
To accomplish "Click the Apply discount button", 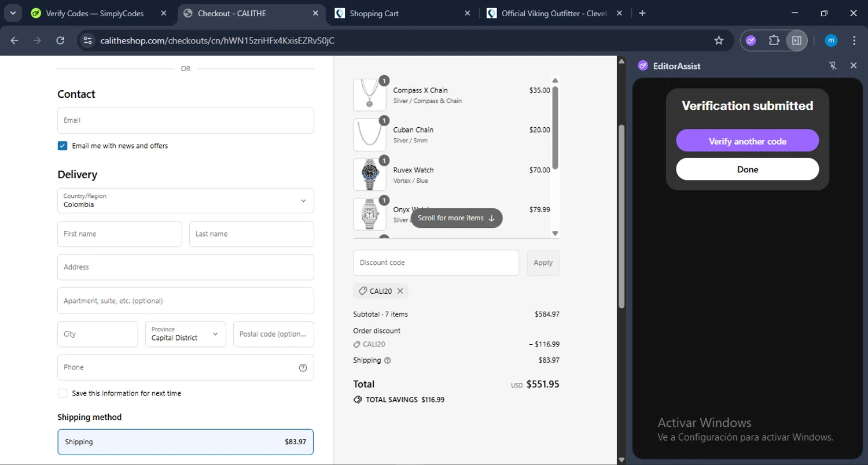I will 543,263.
